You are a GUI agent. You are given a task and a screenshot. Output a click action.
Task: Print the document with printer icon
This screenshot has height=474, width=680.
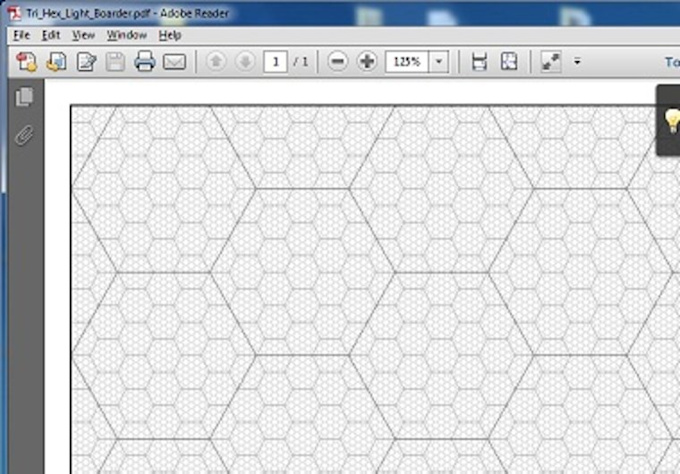point(145,61)
